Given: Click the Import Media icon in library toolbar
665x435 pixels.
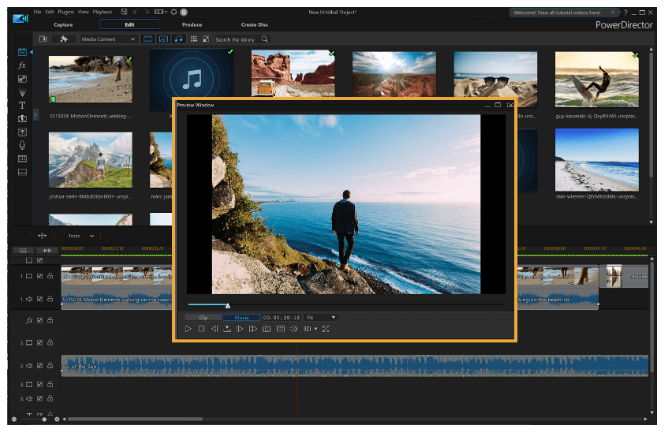Looking at the screenshot, I should [x=43, y=39].
